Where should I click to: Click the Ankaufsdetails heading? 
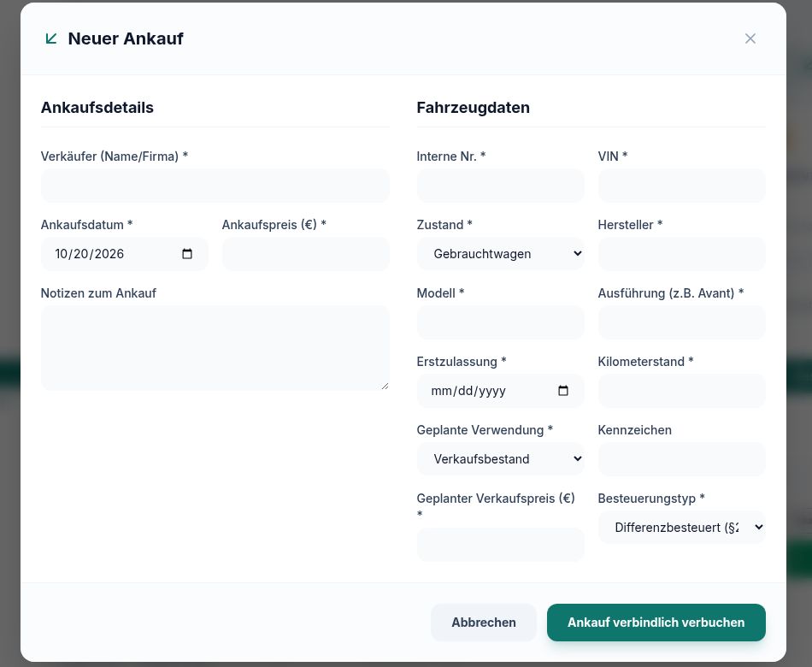[97, 107]
